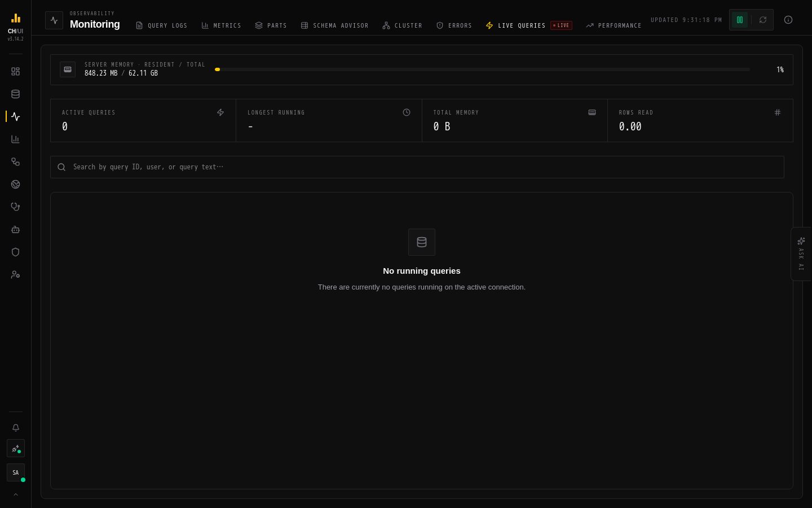Screen dimensions: 812x508
Task: Open the Cluster tab
Action: pos(402,25)
